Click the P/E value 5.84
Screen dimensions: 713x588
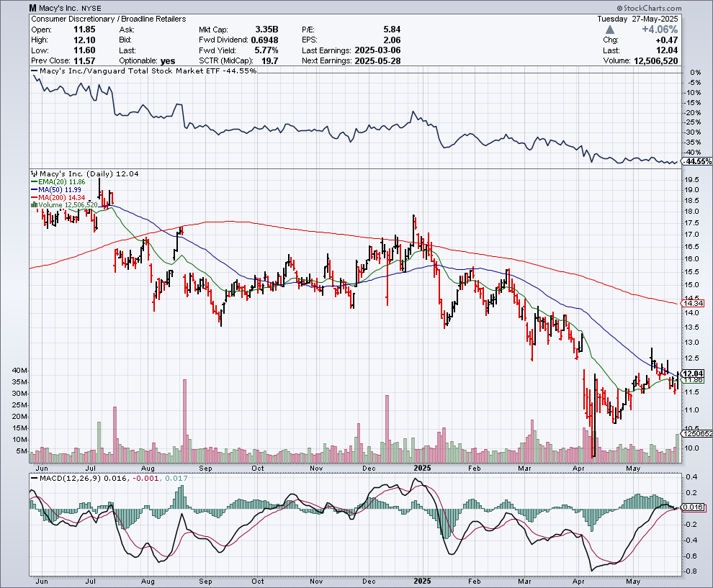392,30
